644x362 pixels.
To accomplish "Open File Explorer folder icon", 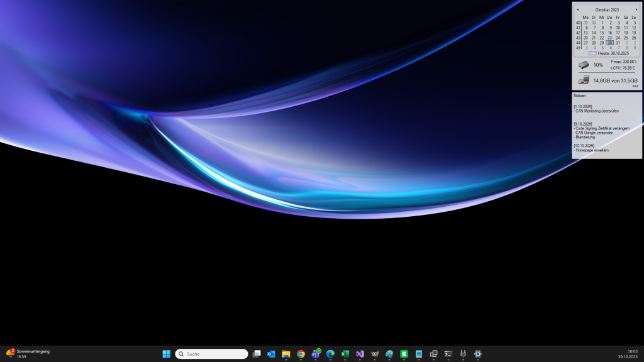I will pos(286,354).
